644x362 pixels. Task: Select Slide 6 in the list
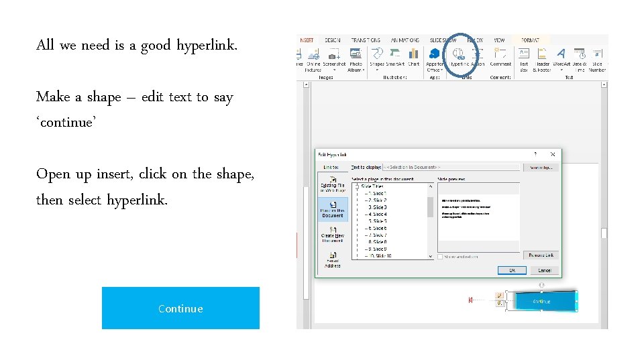(x=378, y=228)
